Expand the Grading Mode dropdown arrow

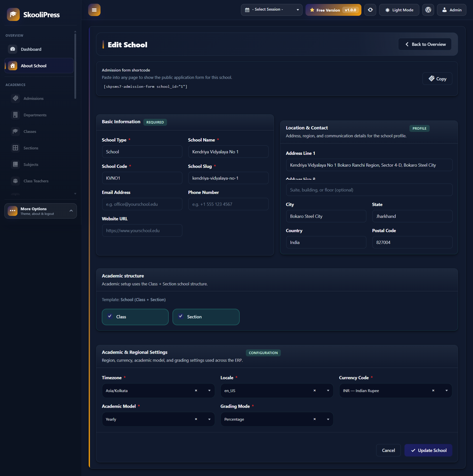tap(328, 419)
